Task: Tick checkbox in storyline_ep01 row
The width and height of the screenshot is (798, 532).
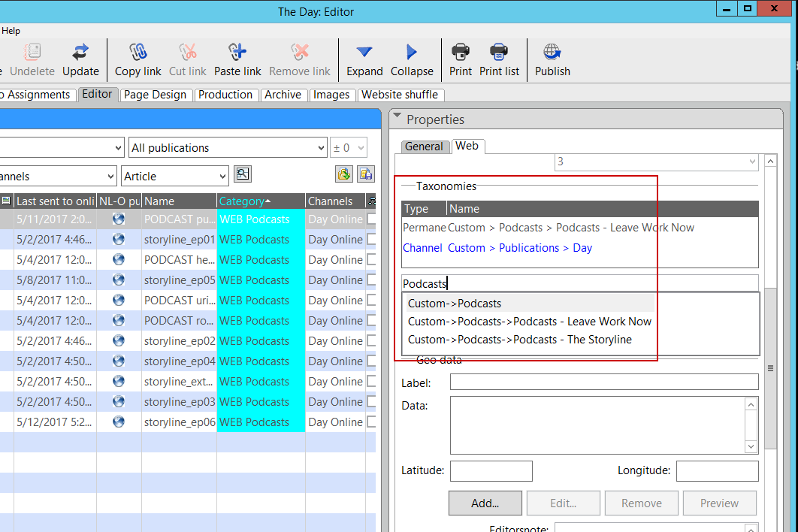Action: click(371, 239)
